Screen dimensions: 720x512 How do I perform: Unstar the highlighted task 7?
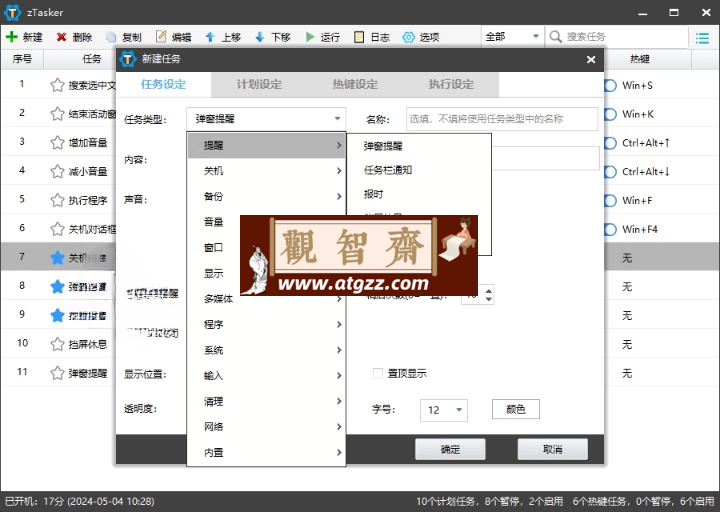(57, 258)
